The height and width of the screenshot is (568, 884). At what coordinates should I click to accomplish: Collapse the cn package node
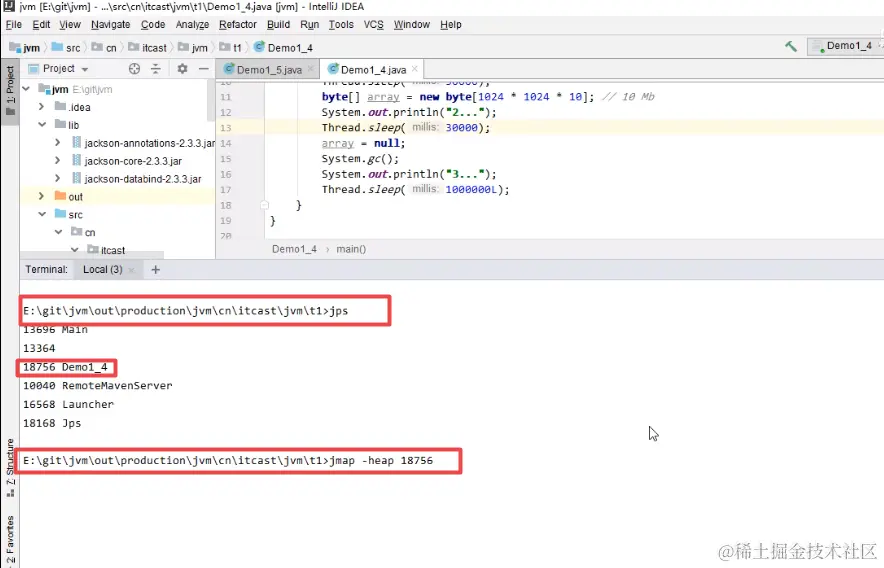58,232
